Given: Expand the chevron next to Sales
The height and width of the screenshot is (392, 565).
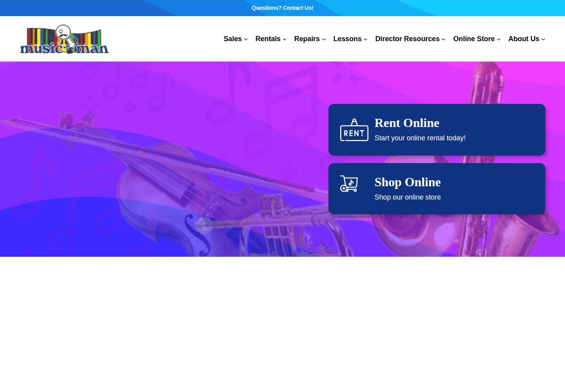Looking at the screenshot, I should click(246, 39).
